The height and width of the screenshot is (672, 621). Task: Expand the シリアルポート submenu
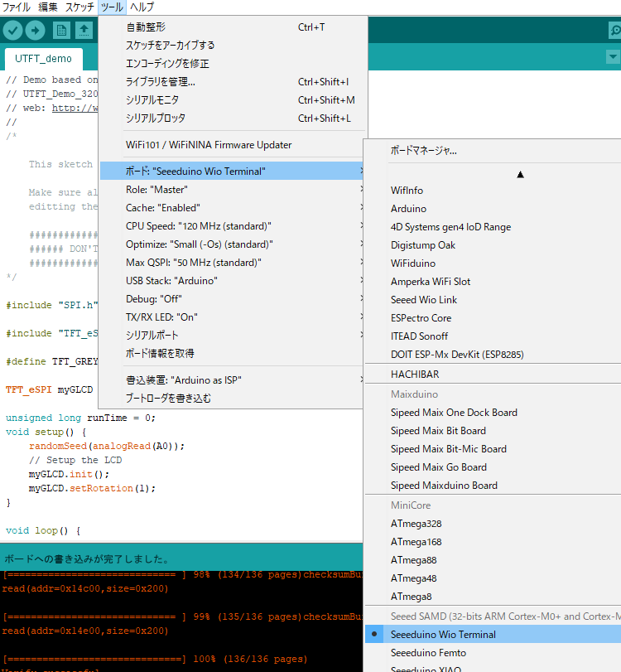pos(232,335)
